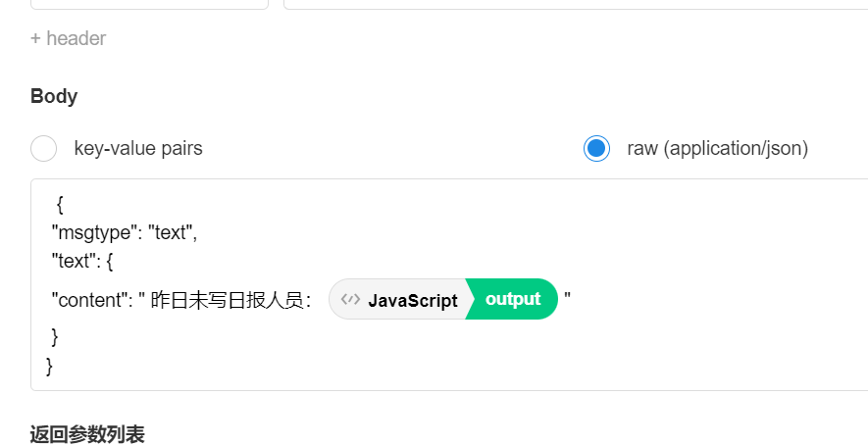Screen dimensions: 868x446
Task: Click the "key-value pairs" label text
Action: (138, 149)
